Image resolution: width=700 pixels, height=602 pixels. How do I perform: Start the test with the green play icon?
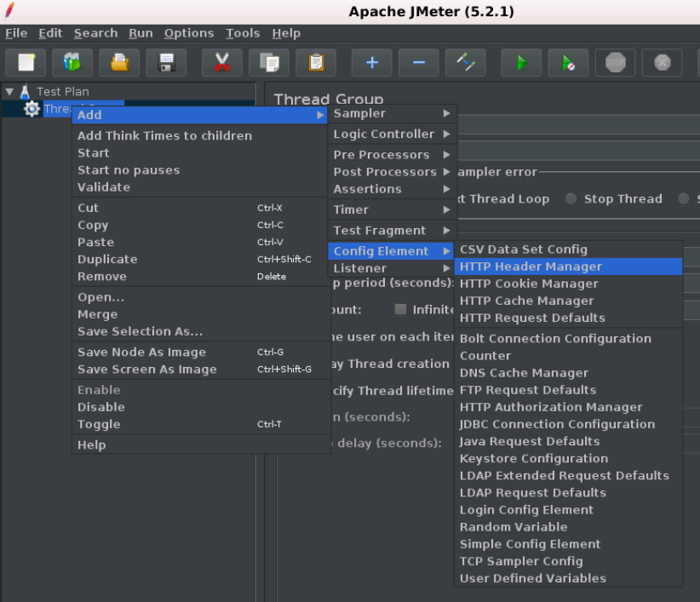tap(521, 62)
